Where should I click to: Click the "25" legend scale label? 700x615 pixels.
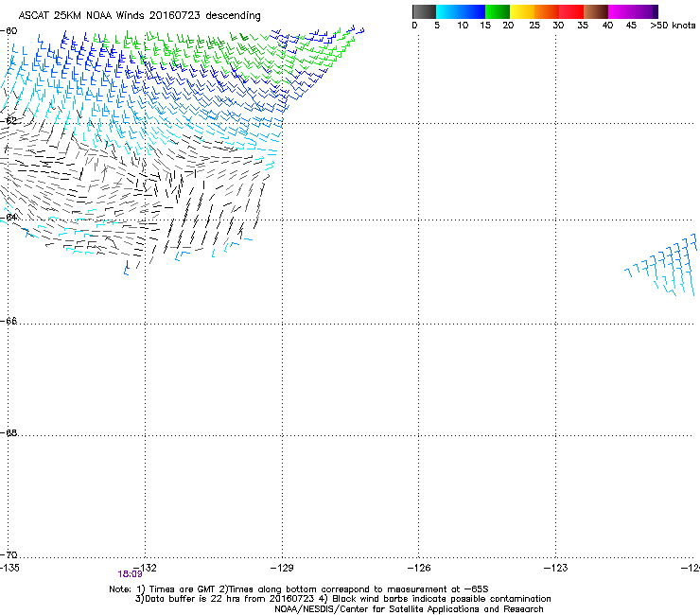[x=534, y=26]
